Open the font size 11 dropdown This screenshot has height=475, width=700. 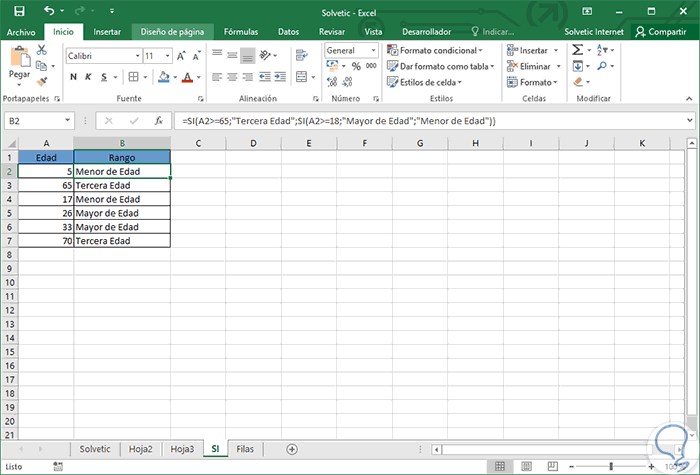167,56
